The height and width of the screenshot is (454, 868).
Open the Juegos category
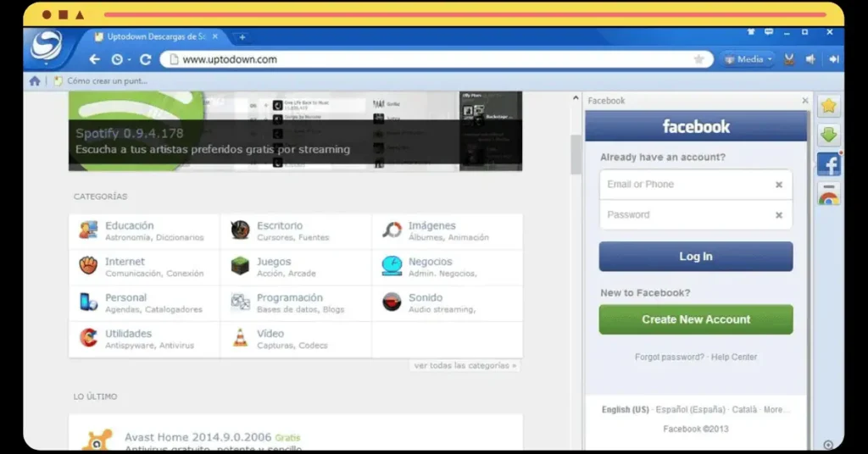pos(296,267)
